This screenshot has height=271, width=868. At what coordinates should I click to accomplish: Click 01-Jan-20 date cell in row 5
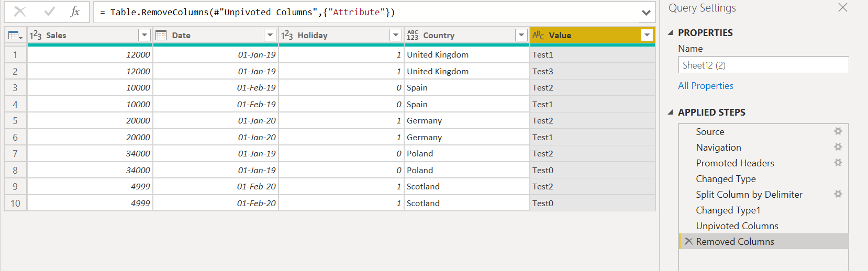click(x=216, y=120)
